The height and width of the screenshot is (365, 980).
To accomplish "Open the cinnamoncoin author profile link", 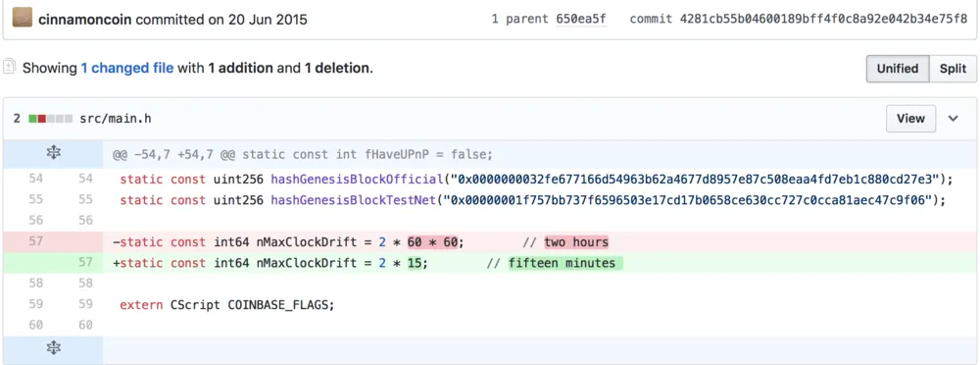I will (x=85, y=19).
